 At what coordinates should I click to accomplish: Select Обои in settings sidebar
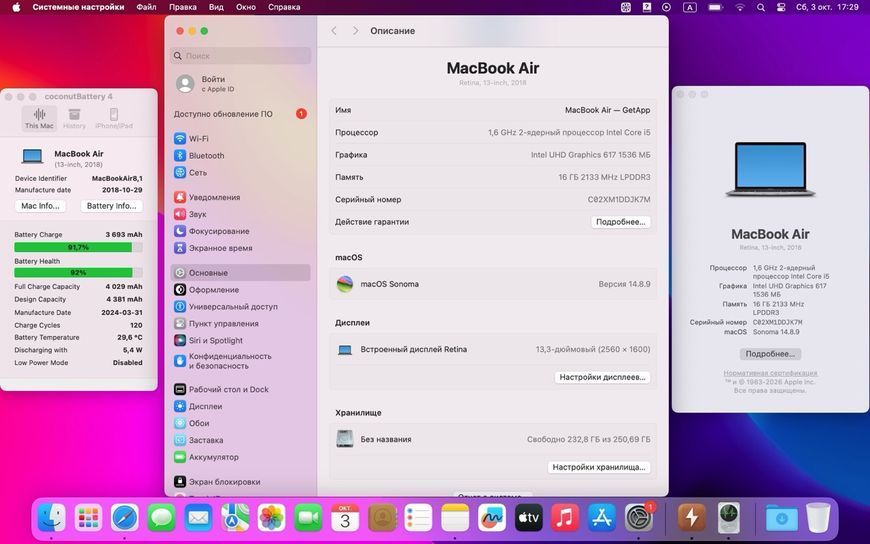[240, 423]
